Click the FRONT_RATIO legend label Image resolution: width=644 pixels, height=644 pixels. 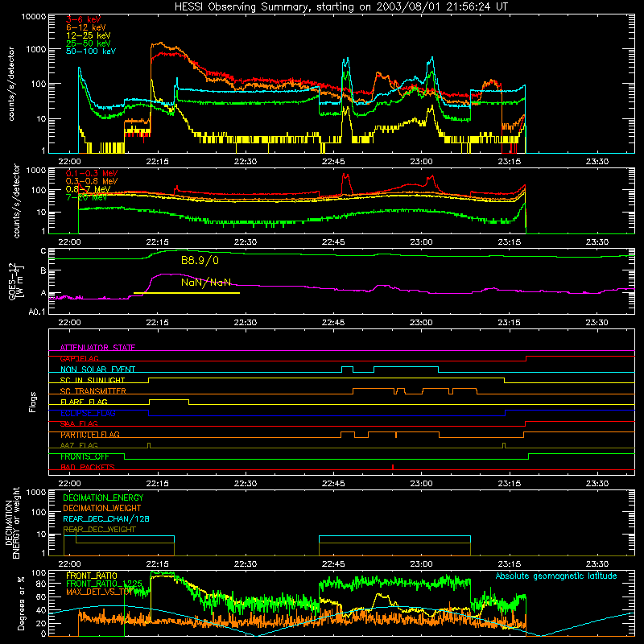[92, 576]
